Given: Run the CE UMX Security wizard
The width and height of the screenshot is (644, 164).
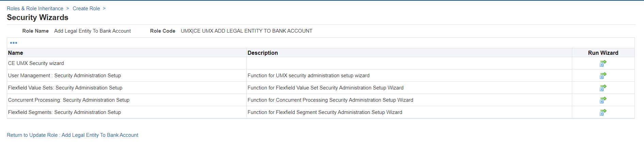Looking at the screenshot, I should click(603, 63).
